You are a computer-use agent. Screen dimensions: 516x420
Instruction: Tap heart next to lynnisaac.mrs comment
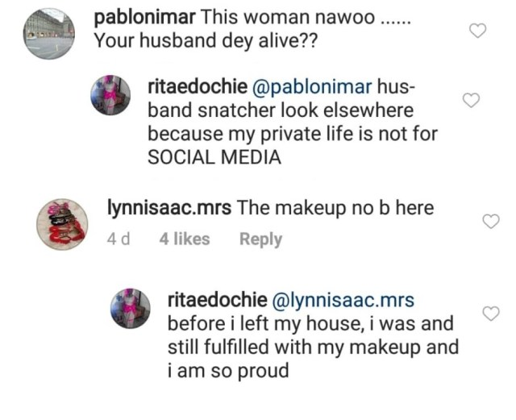coord(490,222)
